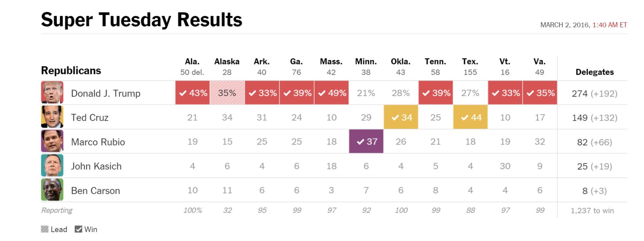Click the Win legend checkmark icon
644x241 pixels.
79,229
